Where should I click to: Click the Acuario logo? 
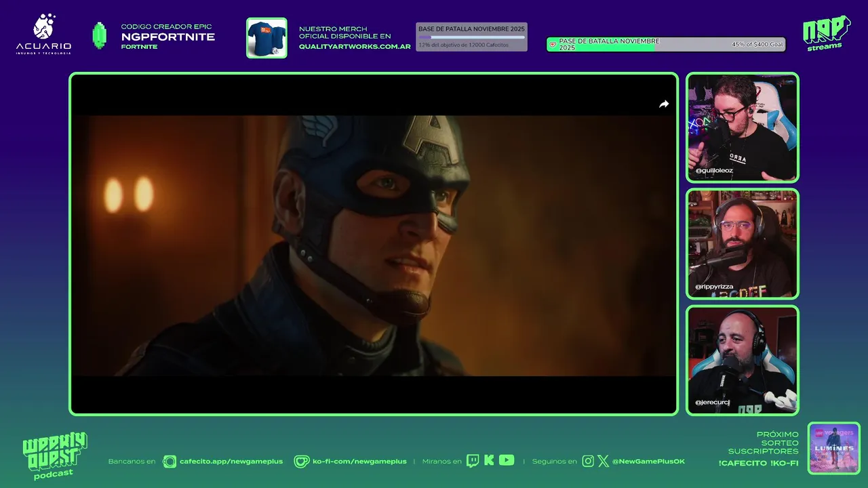pyautogui.click(x=43, y=34)
